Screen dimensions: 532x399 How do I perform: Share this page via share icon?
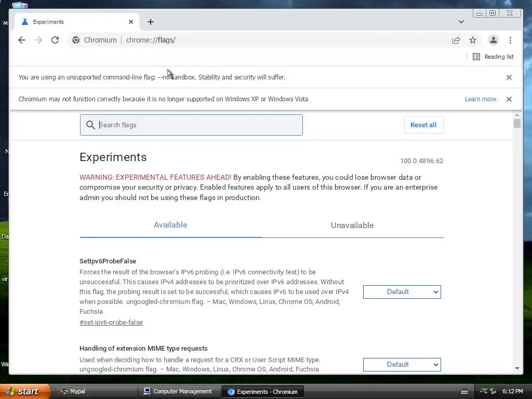(456, 40)
